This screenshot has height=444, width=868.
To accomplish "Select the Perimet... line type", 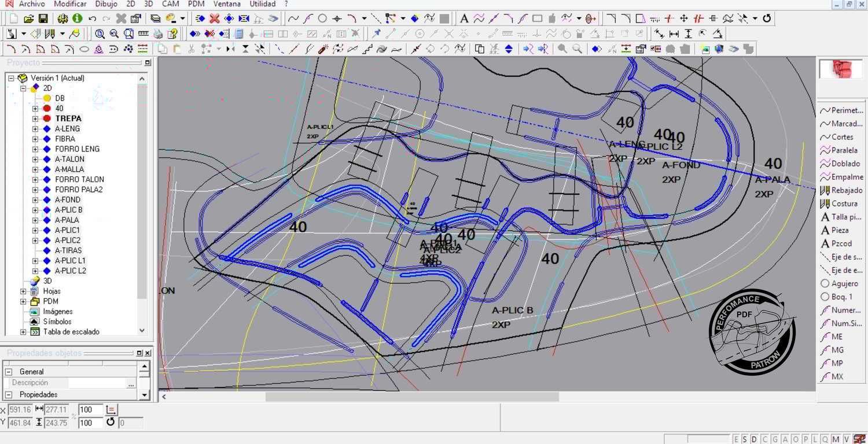I will point(841,110).
